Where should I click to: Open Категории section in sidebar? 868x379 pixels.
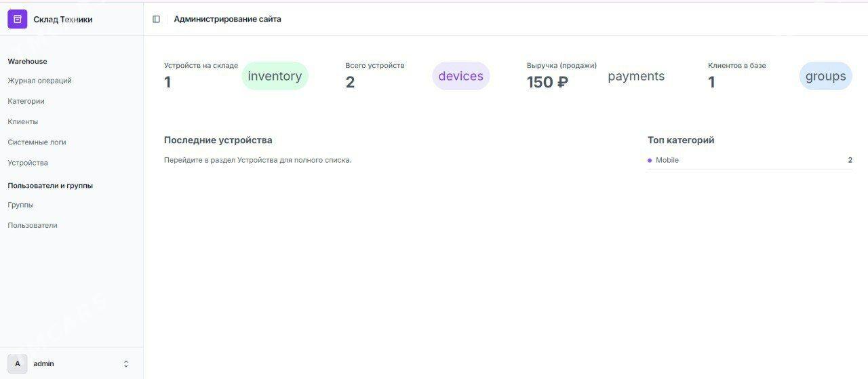pos(26,101)
